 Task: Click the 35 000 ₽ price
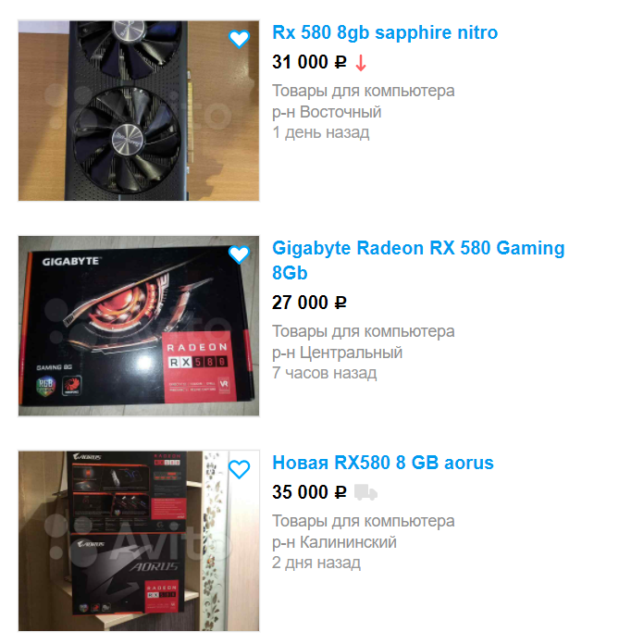tap(309, 492)
